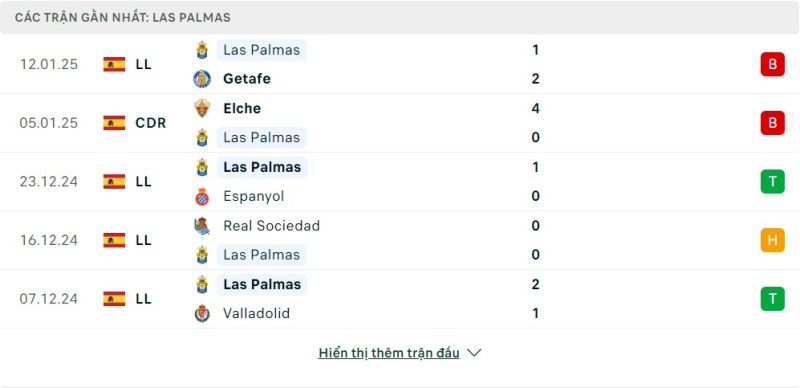Click the 07.12.24 match date
Screen dimensions: 800x388
click(x=48, y=299)
